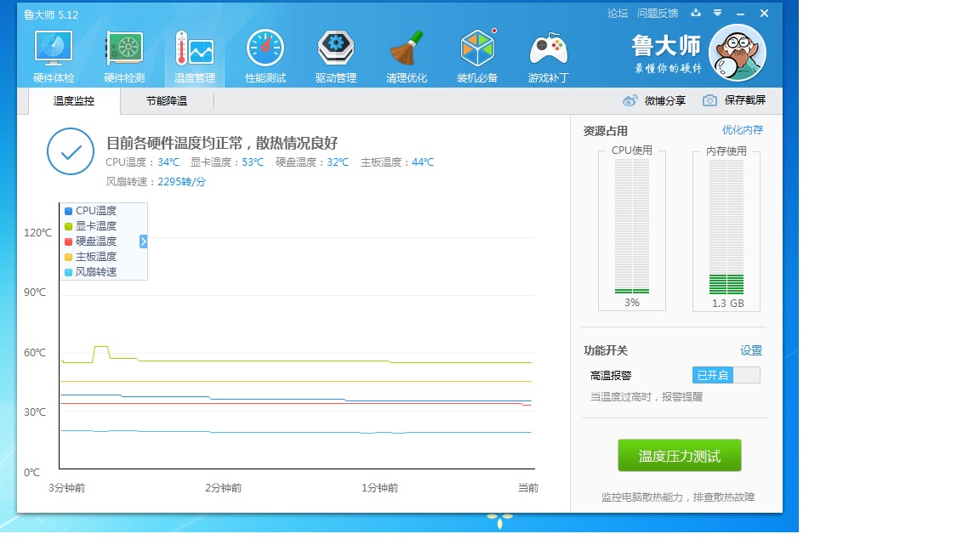Open 论坛 forum link
This screenshot has height=551, width=980.
tap(618, 13)
